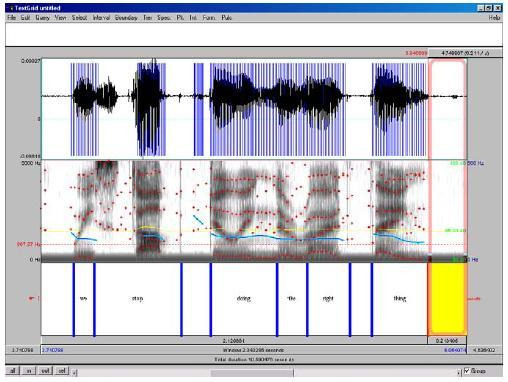Toggle the Group checkbox
The width and height of the screenshot is (508, 382).
[467, 371]
